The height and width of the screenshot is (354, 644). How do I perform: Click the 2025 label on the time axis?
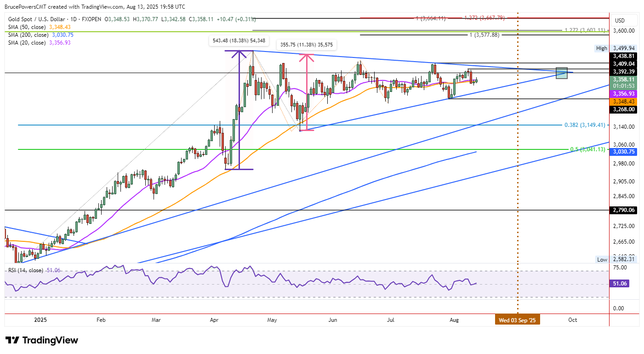click(41, 320)
